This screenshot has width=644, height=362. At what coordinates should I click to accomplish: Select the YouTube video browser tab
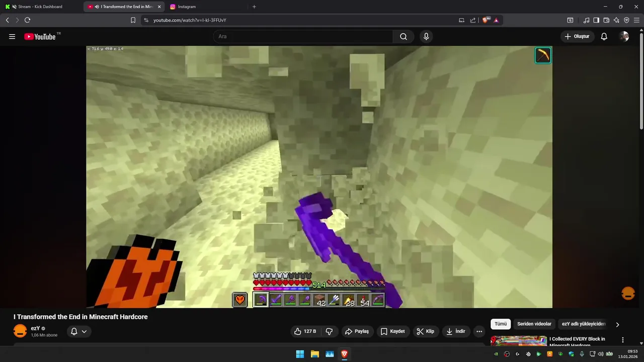tap(124, 7)
